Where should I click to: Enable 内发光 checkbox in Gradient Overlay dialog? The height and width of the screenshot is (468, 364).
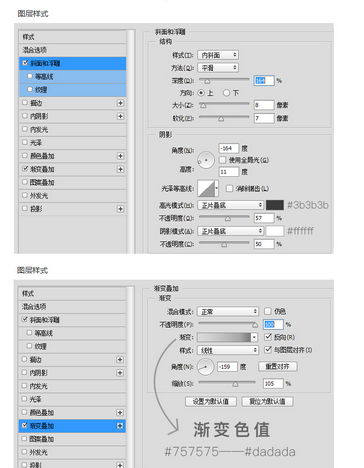click(24, 385)
